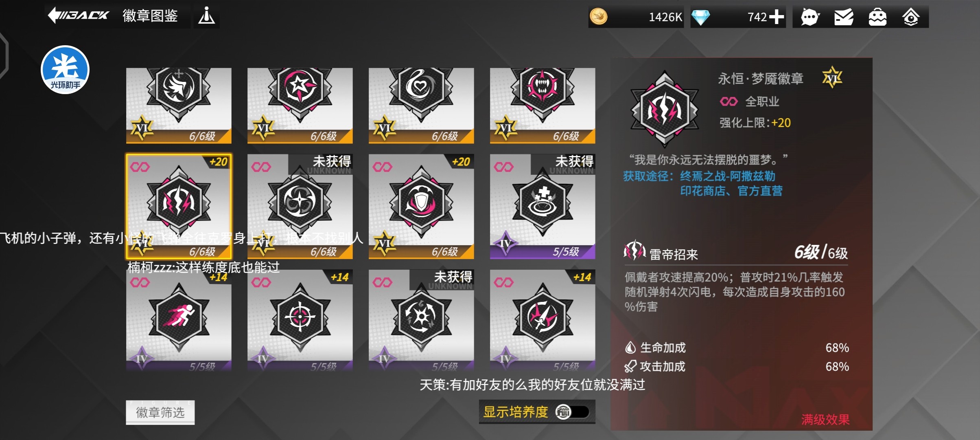Select the crosshair target badge
The width and height of the screenshot is (980, 440).
[300, 320]
